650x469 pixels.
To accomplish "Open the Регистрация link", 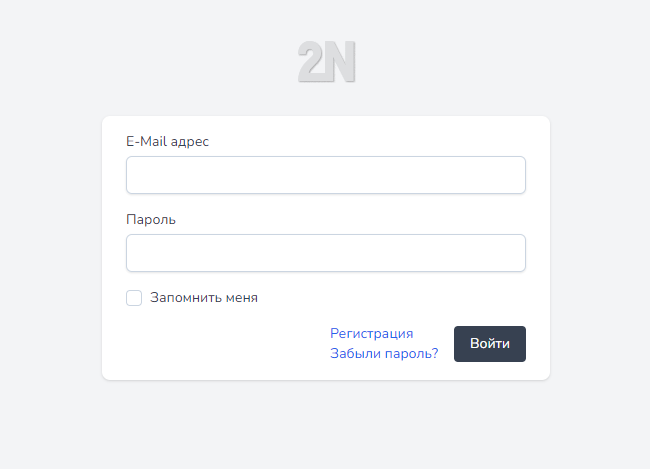I will [371, 334].
